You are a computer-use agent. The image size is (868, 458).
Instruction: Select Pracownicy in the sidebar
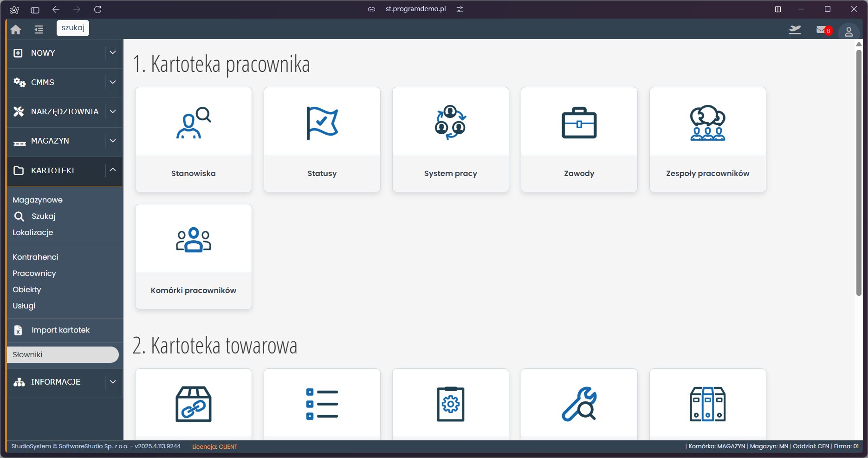(x=34, y=273)
